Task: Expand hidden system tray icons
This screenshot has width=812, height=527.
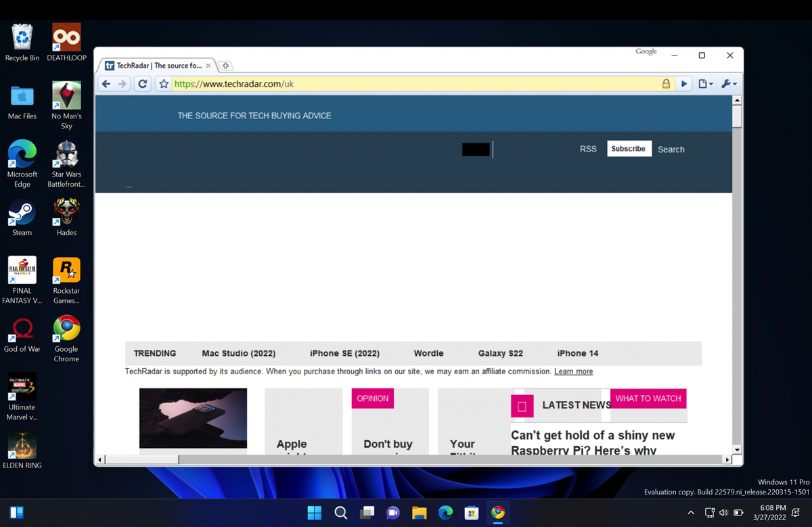Action: [x=691, y=512]
